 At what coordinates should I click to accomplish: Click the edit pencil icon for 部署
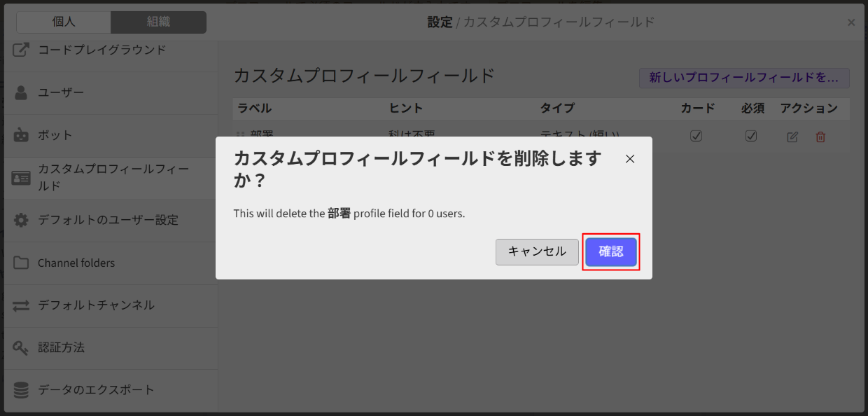792,137
